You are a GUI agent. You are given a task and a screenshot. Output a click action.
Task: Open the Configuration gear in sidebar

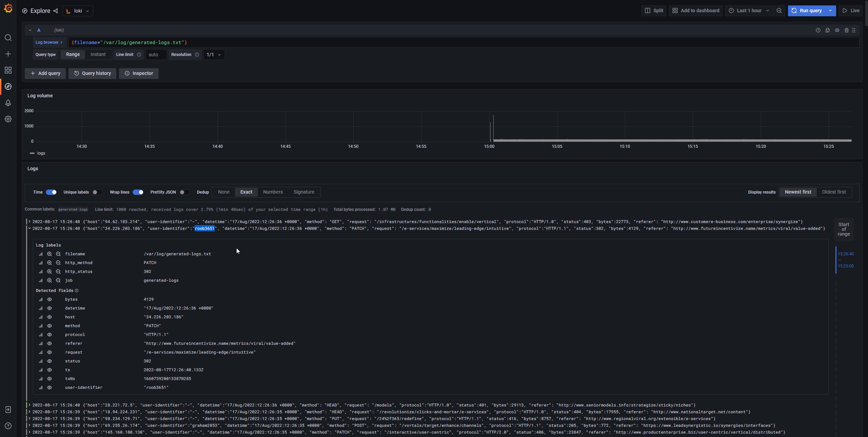8,119
